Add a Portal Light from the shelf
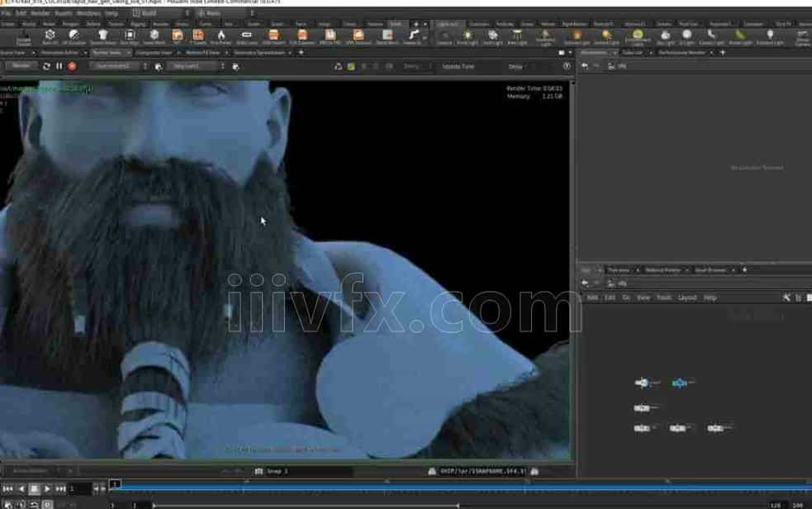The width and height of the screenshot is (812, 509). [x=740, y=36]
